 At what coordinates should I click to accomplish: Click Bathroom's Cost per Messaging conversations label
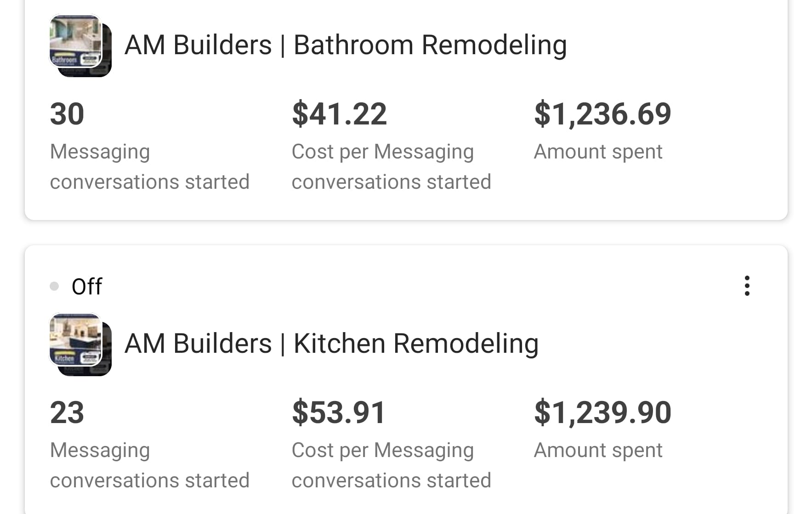[391, 166]
